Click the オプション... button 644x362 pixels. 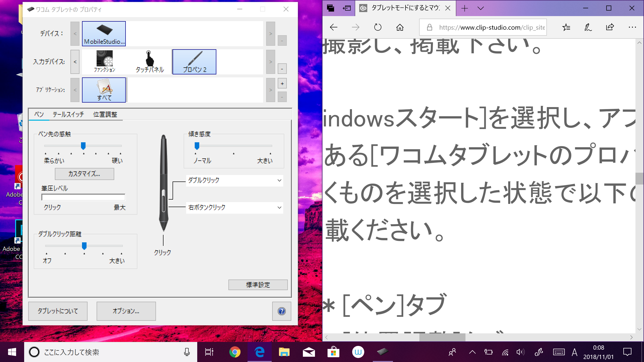click(x=126, y=311)
